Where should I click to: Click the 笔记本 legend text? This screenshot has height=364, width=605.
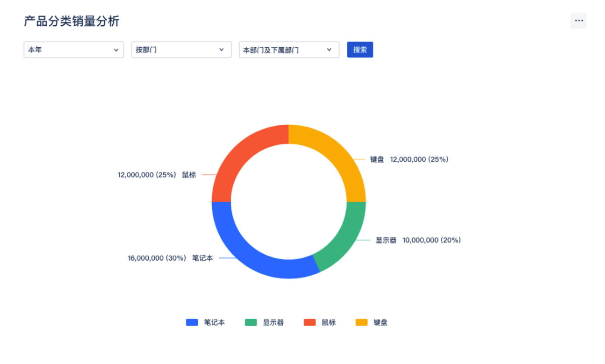pyautogui.click(x=214, y=322)
